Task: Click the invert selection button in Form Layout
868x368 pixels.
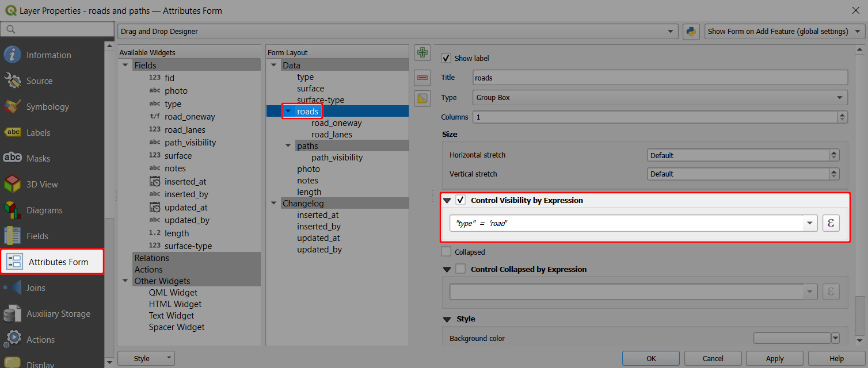Action: tap(422, 98)
